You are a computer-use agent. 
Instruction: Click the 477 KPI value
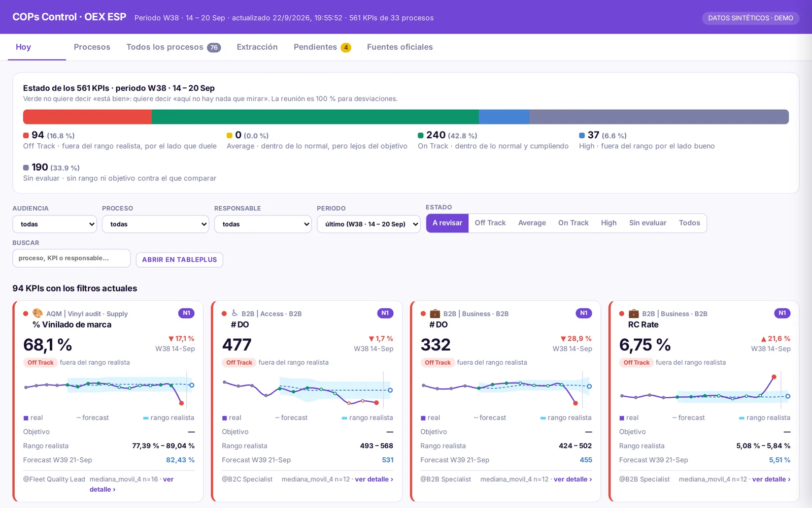point(236,345)
